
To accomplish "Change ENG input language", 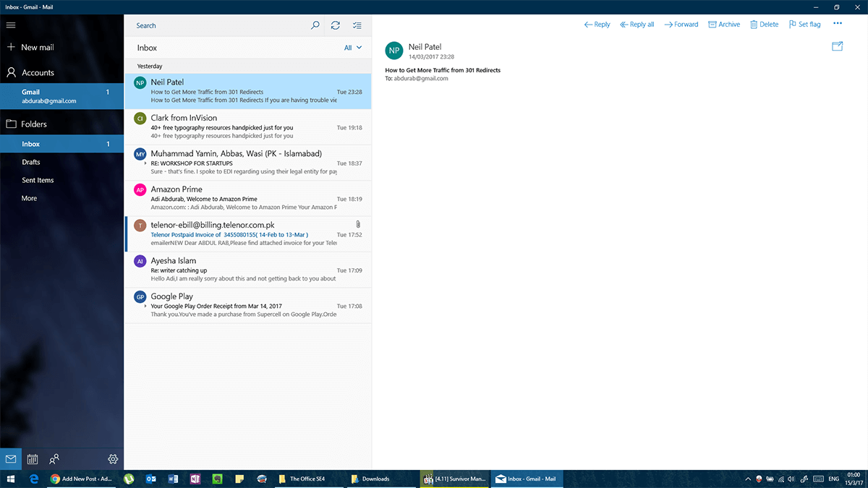I will 834,479.
